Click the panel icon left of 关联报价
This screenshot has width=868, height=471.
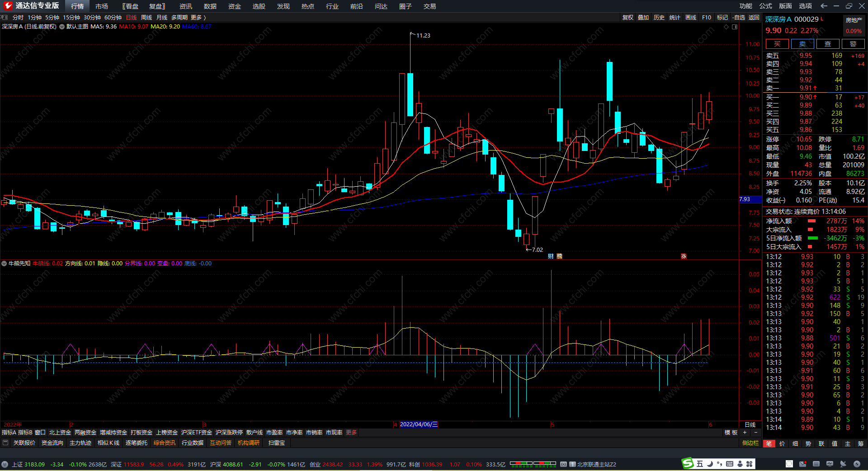(5, 443)
